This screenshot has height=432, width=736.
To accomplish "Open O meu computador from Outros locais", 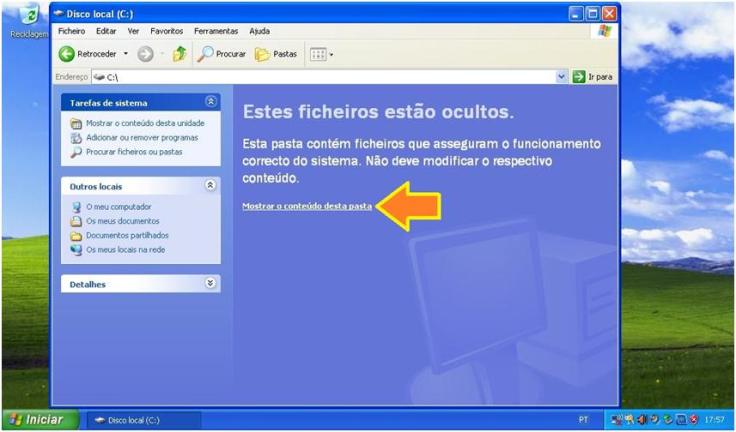I will (x=118, y=207).
